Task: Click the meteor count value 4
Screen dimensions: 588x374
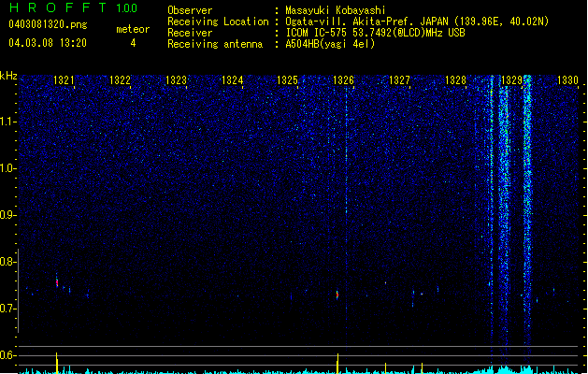Action: point(133,43)
